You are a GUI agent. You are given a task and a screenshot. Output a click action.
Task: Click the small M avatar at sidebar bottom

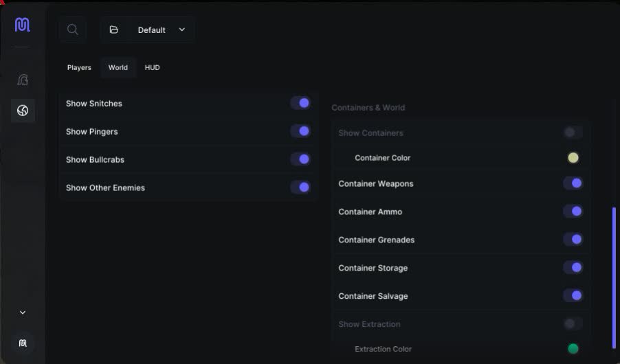[23, 343]
